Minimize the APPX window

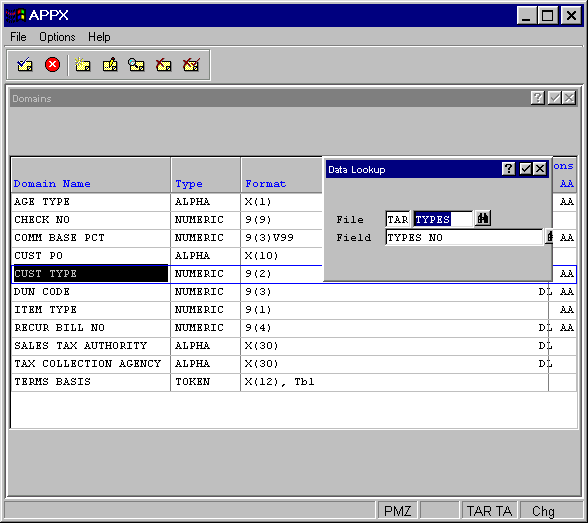526,15
